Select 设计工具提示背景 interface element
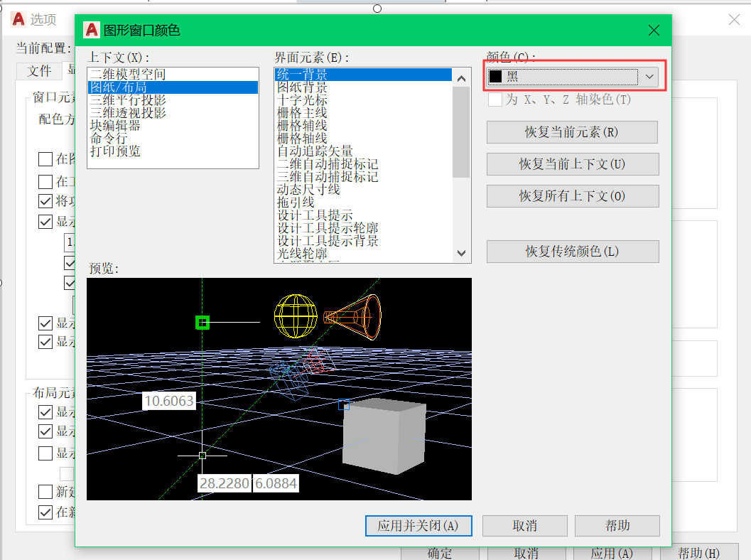The height and width of the screenshot is (560, 751). point(364,240)
